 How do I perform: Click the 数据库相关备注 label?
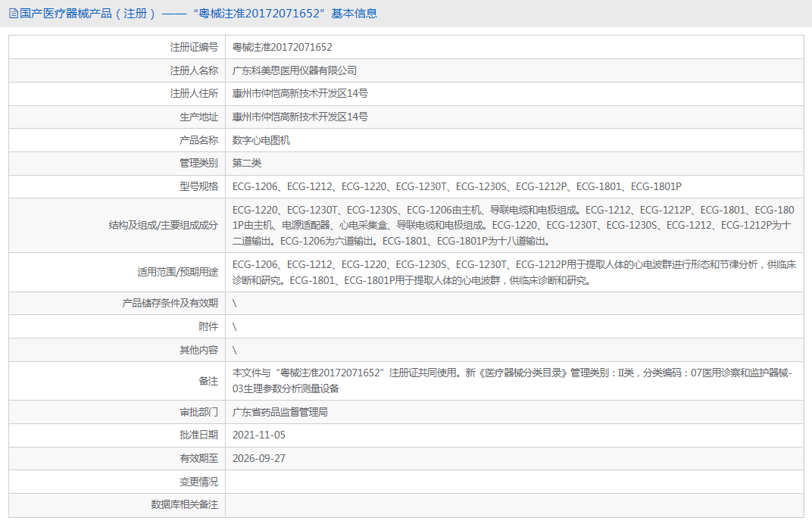(x=184, y=504)
